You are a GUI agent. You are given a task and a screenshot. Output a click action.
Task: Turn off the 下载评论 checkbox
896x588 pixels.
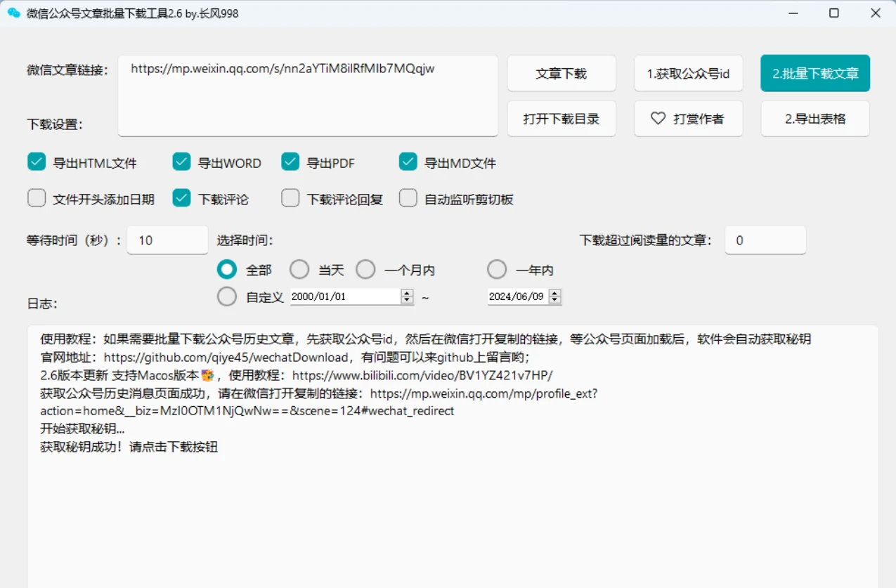pyautogui.click(x=181, y=198)
